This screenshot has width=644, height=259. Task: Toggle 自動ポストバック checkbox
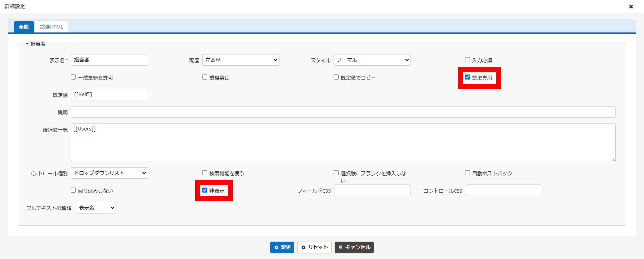pyautogui.click(x=467, y=173)
